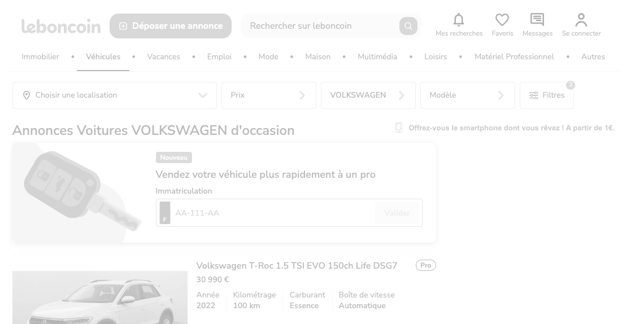This screenshot has width=644, height=324.
Task: Open the Maison category
Action: [318, 56]
